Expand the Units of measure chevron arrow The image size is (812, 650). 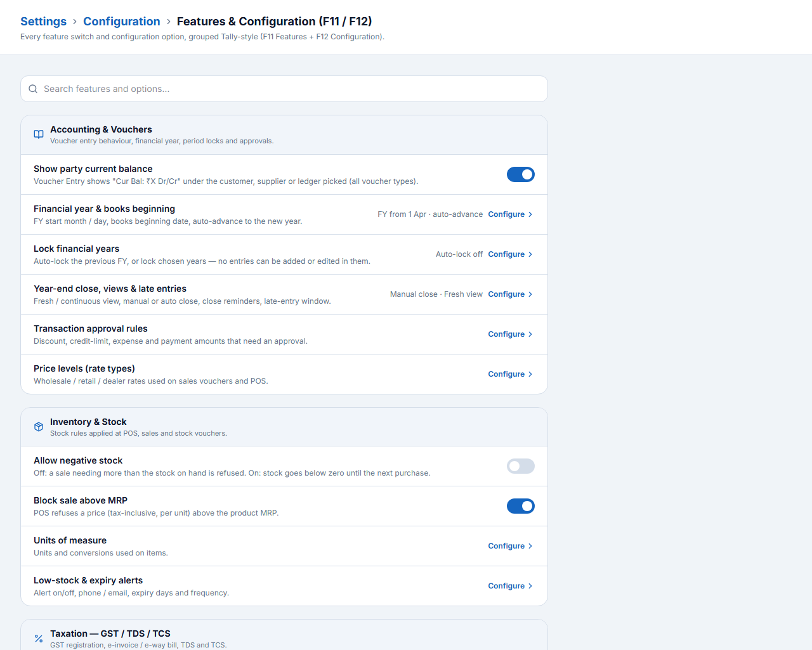click(530, 546)
